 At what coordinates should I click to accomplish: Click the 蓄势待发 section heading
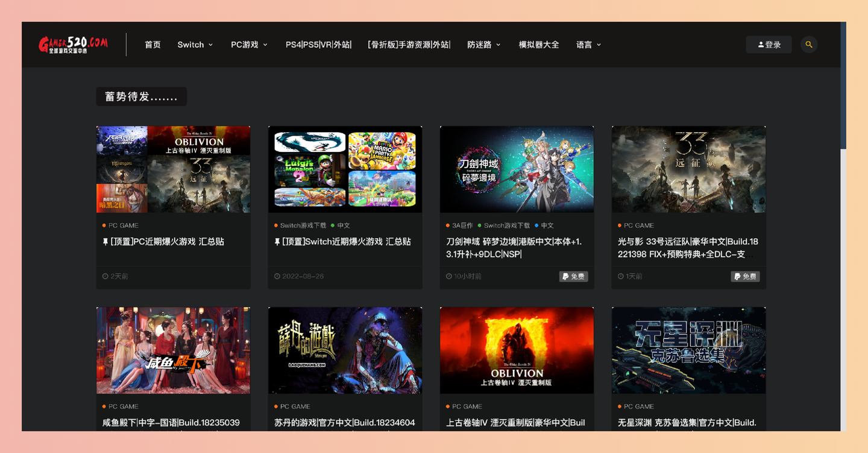(x=142, y=97)
